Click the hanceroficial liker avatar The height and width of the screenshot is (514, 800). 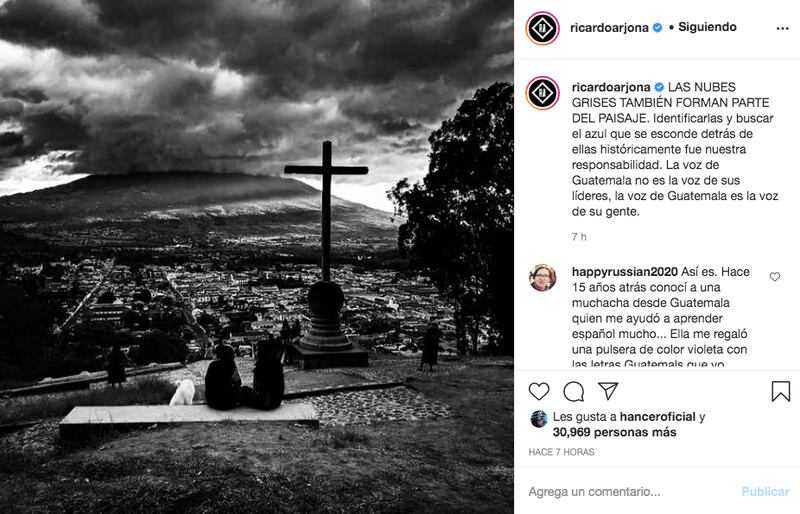click(x=539, y=419)
